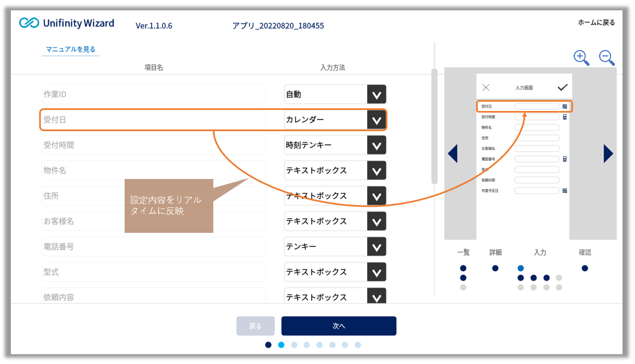
Task: Click the left arrow to view previous screen preview
Action: click(x=453, y=153)
